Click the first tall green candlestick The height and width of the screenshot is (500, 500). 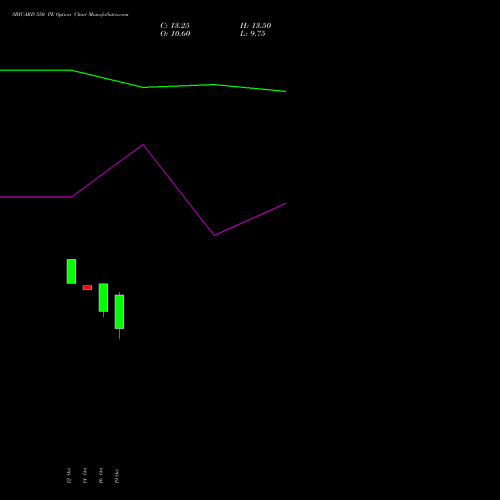[71, 271]
